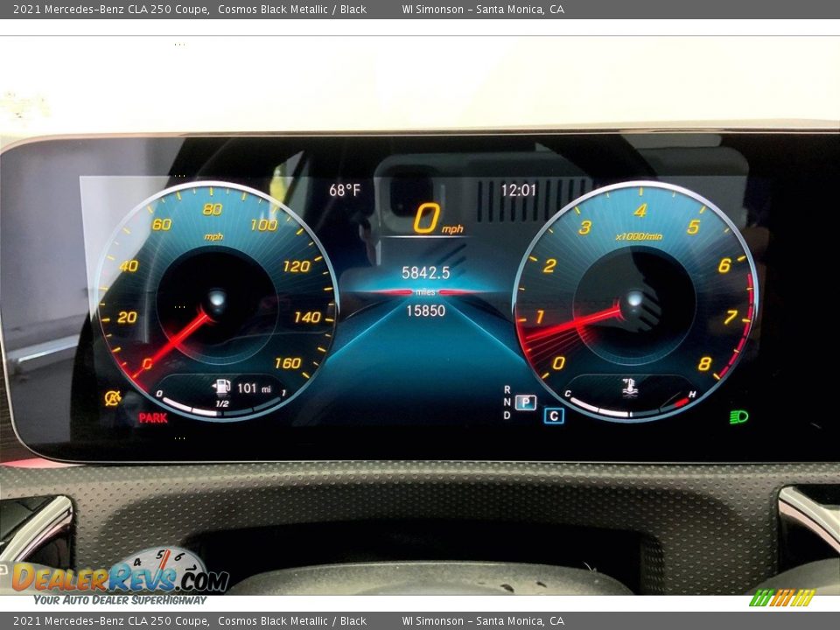
Task: Click the speedometer dial center
Action: 215,302
